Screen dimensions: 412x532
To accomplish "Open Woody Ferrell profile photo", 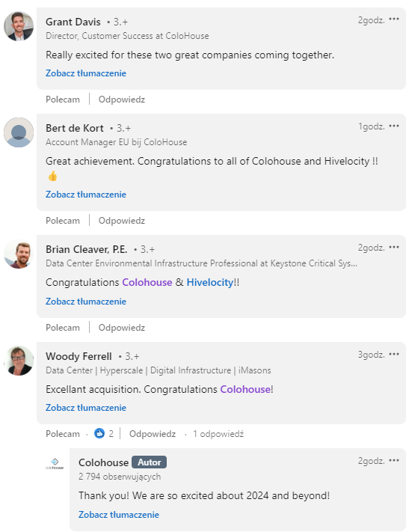I will pos(19,361).
